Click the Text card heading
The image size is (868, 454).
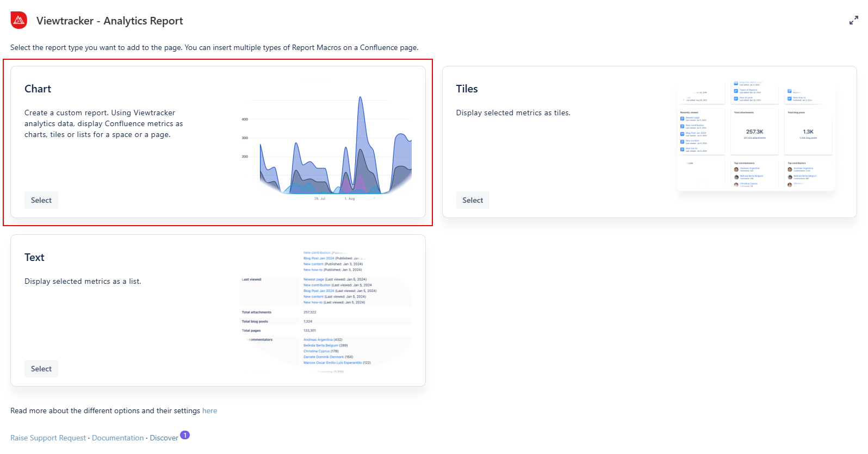(34, 258)
